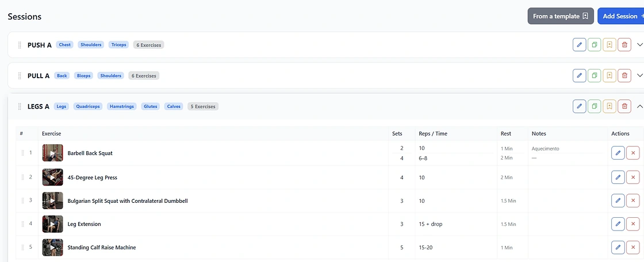Delete the LEGS A session
The image size is (644, 262).
pos(624,106)
